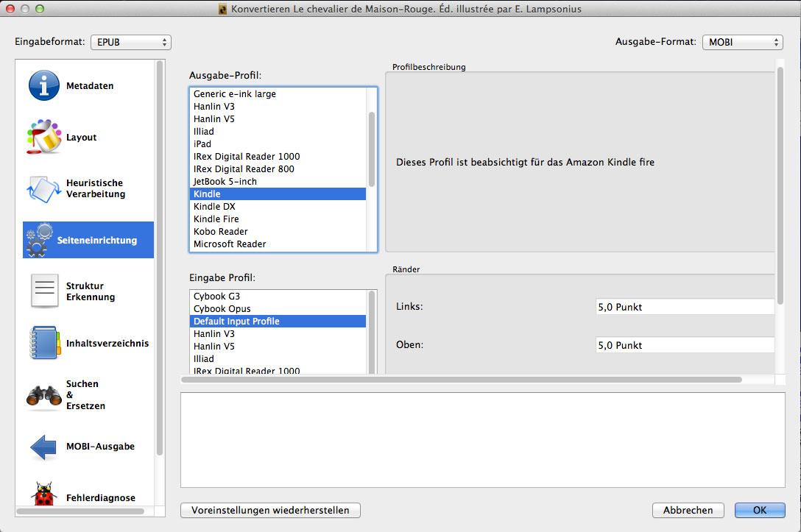The height and width of the screenshot is (532, 801).
Task: Click the Heuristische Verarbeitung icon
Action: coord(43,189)
